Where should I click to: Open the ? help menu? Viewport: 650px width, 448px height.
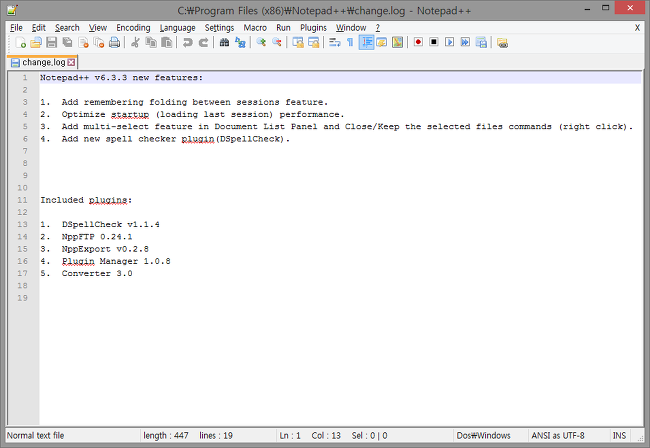click(378, 28)
